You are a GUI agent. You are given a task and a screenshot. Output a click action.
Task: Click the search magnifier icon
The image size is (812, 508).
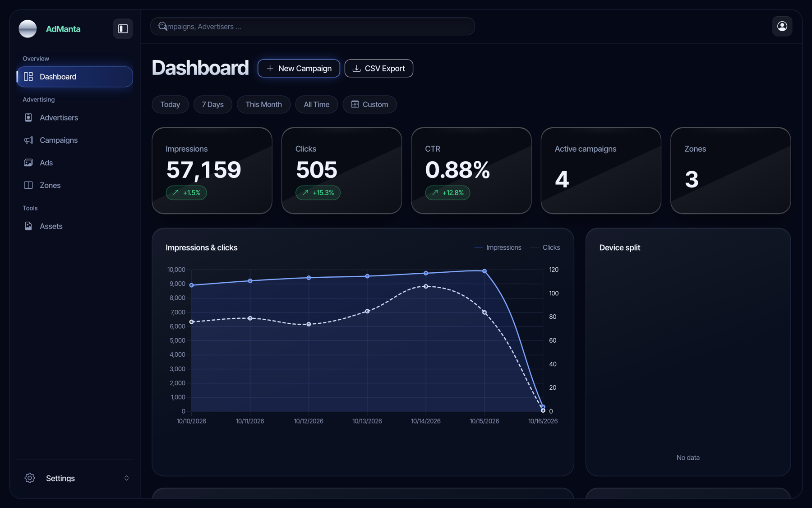click(162, 26)
